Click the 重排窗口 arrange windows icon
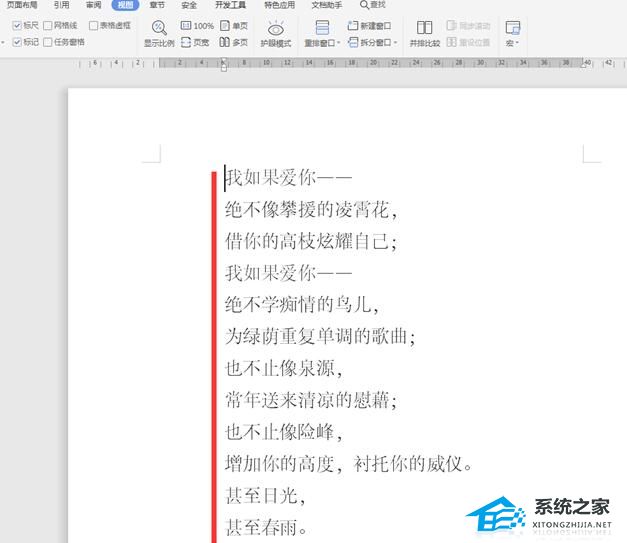627x543 pixels. click(x=322, y=28)
